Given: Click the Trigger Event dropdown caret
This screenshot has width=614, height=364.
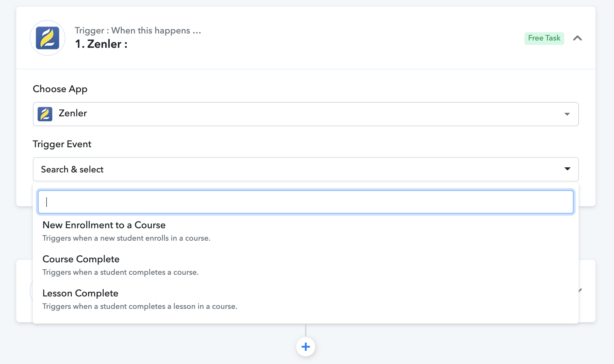Looking at the screenshot, I should point(567,169).
